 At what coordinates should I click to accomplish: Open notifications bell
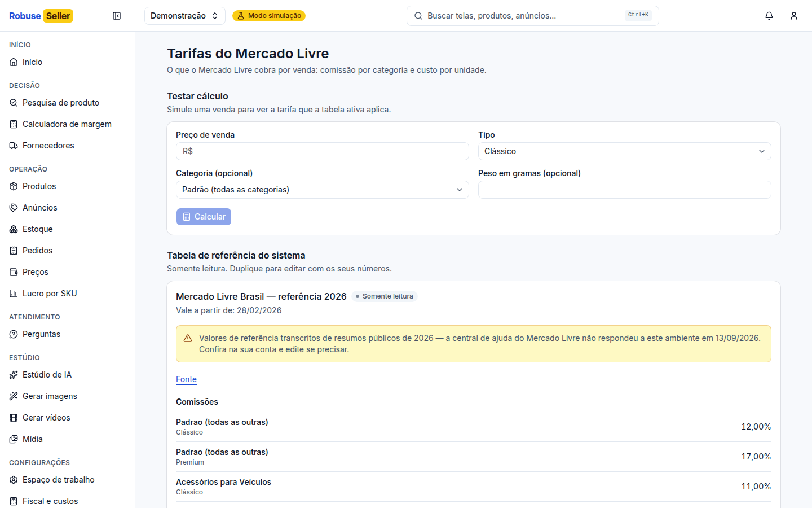769,16
